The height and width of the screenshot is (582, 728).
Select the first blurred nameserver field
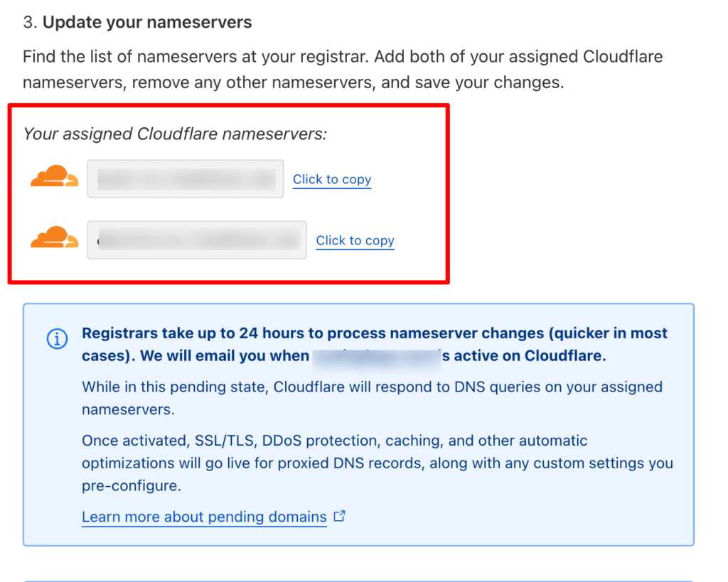pyautogui.click(x=186, y=178)
